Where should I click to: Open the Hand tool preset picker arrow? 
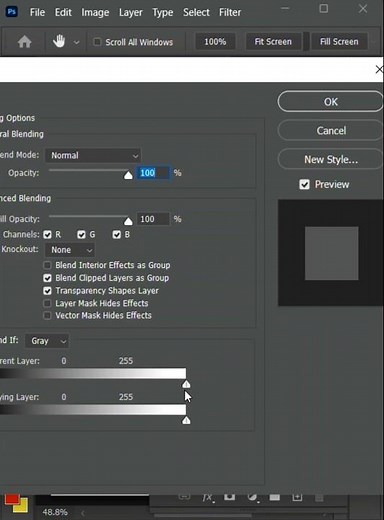point(76,43)
